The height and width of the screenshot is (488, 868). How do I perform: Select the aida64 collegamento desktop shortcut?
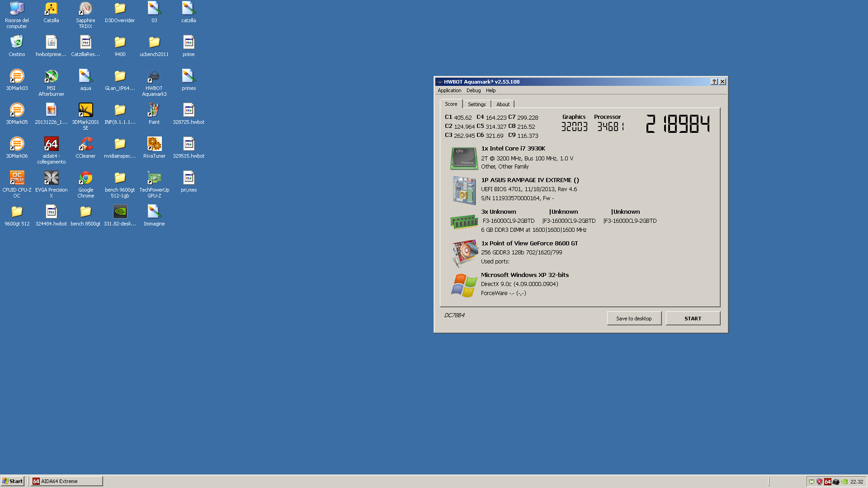51,150
